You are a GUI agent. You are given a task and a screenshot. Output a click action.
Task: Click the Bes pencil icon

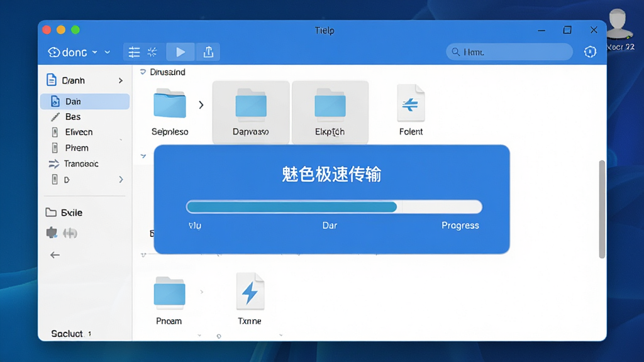pos(55,117)
